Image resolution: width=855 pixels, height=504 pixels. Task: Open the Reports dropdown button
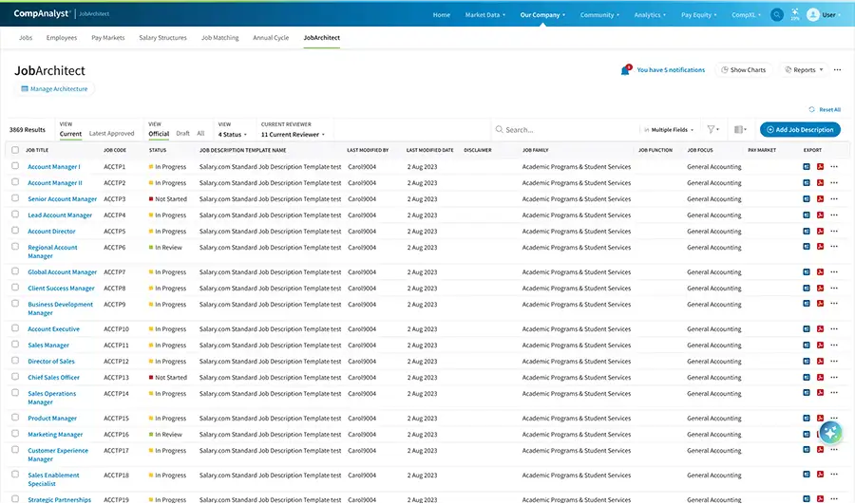805,69
